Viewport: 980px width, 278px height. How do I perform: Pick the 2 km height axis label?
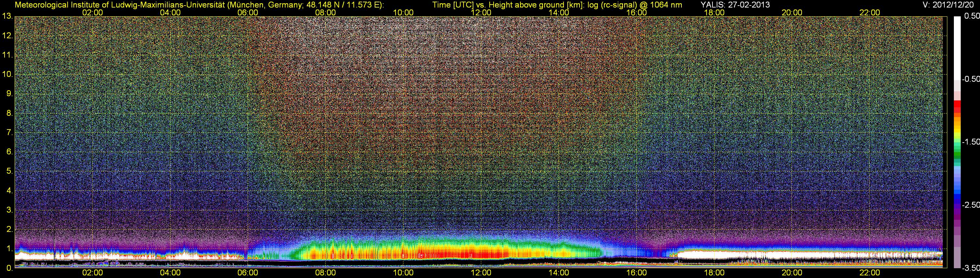(x=9, y=229)
